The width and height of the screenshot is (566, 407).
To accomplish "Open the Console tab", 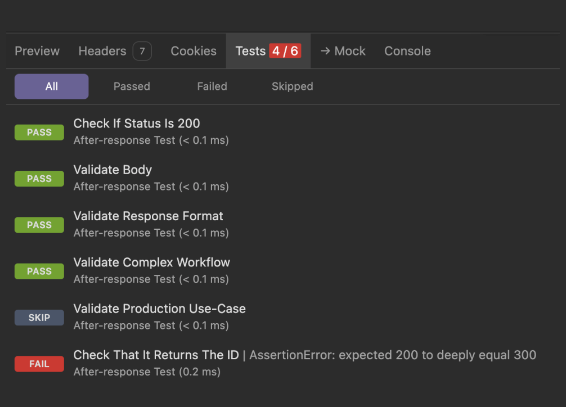I will pos(408,51).
